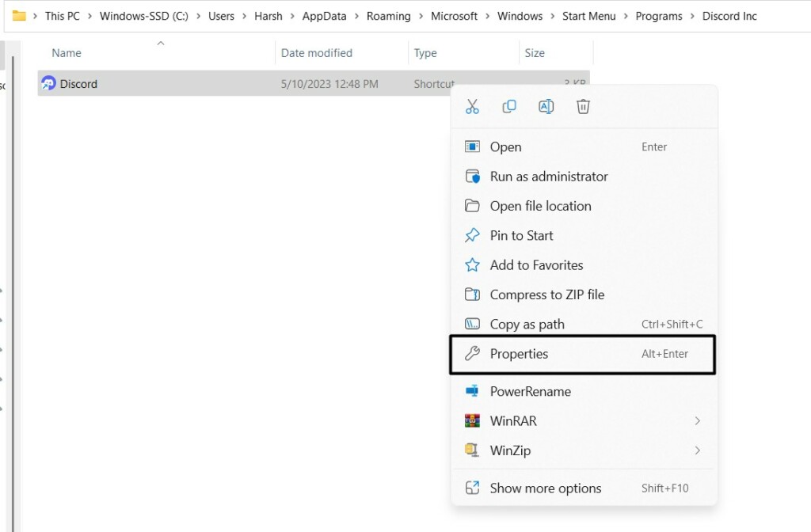Viewport: 811px width, 532px height.
Task: Click Show more options
Action: point(545,488)
